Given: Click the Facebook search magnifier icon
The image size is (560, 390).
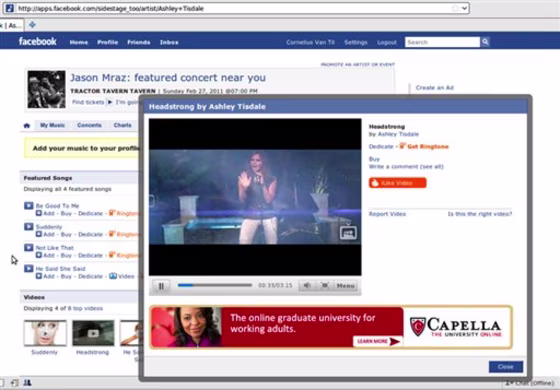Looking at the screenshot, I should click(x=485, y=42).
